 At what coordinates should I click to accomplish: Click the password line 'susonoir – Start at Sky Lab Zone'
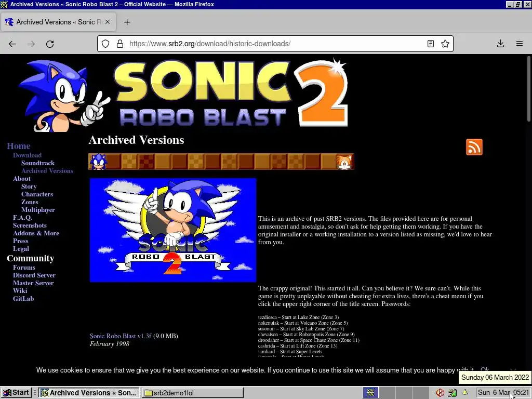301,329
